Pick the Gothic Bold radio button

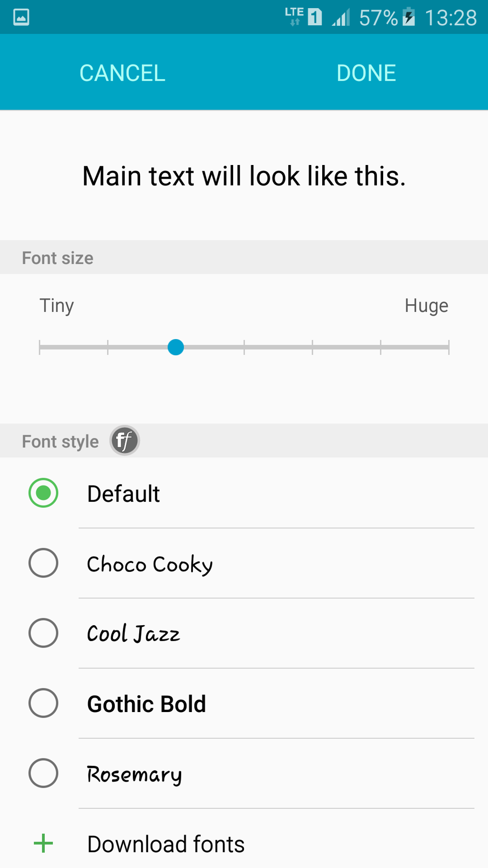(43, 703)
